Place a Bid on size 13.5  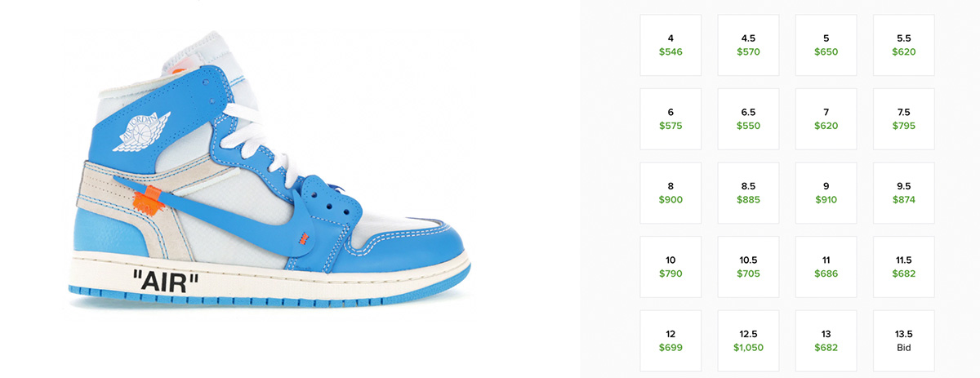(x=904, y=340)
